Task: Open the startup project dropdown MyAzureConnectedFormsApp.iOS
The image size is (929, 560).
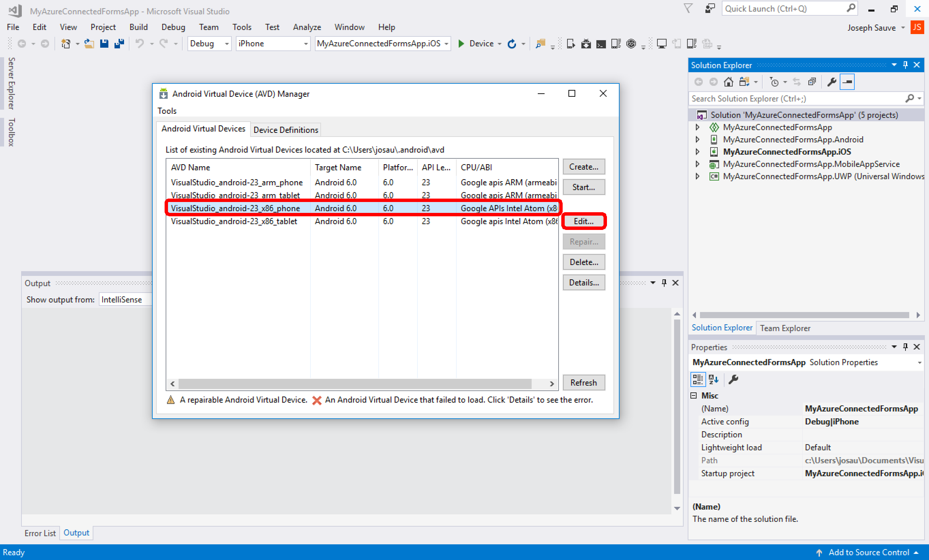Action: point(383,44)
